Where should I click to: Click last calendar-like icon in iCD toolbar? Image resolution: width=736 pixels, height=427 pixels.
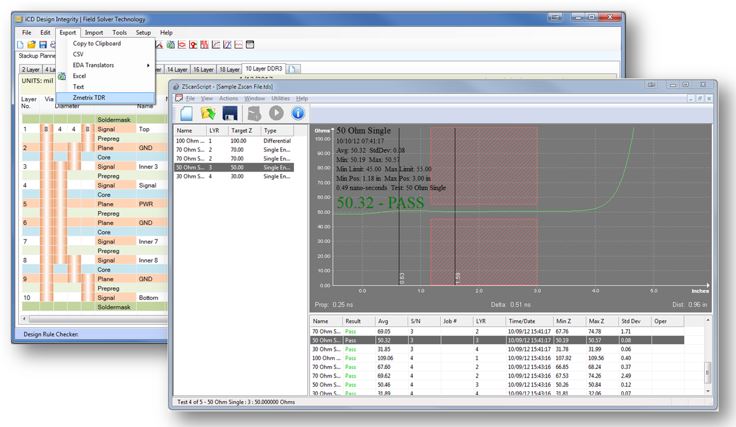pos(250,45)
